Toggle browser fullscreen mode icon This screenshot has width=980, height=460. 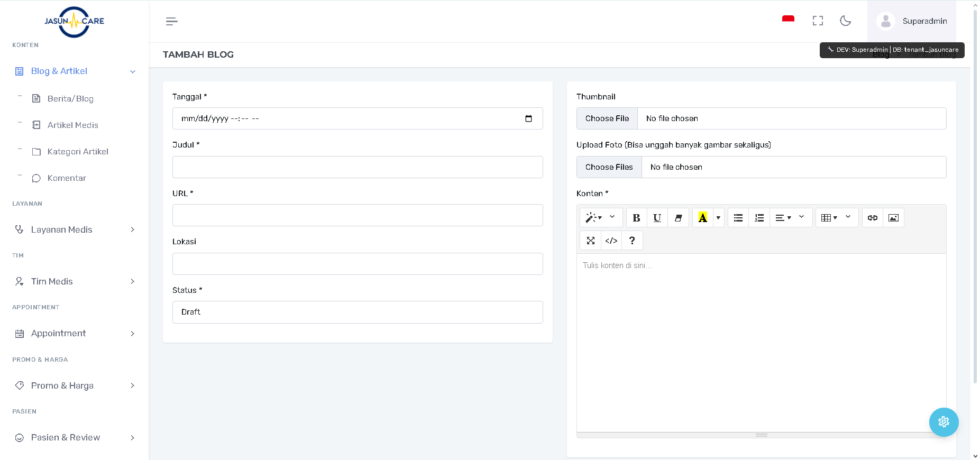(818, 21)
